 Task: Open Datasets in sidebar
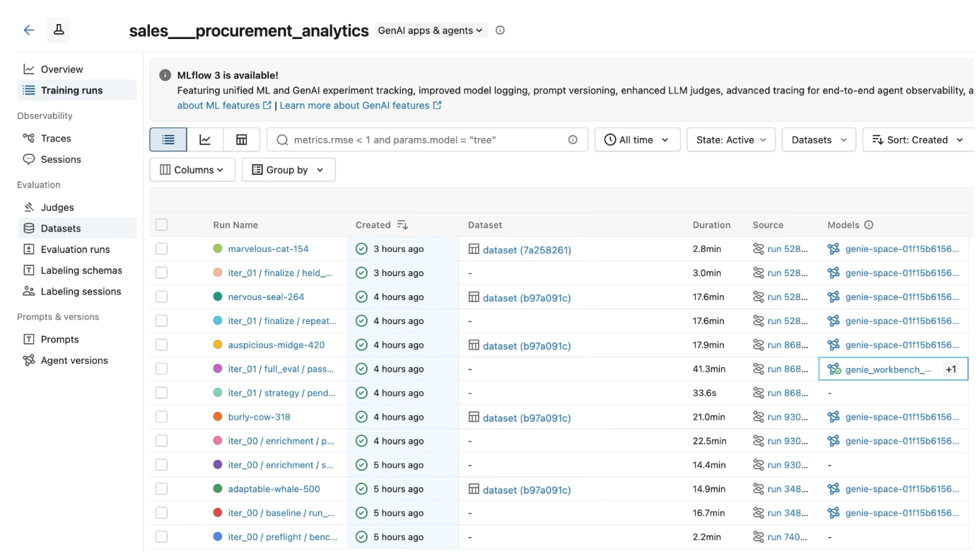[x=77, y=229]
